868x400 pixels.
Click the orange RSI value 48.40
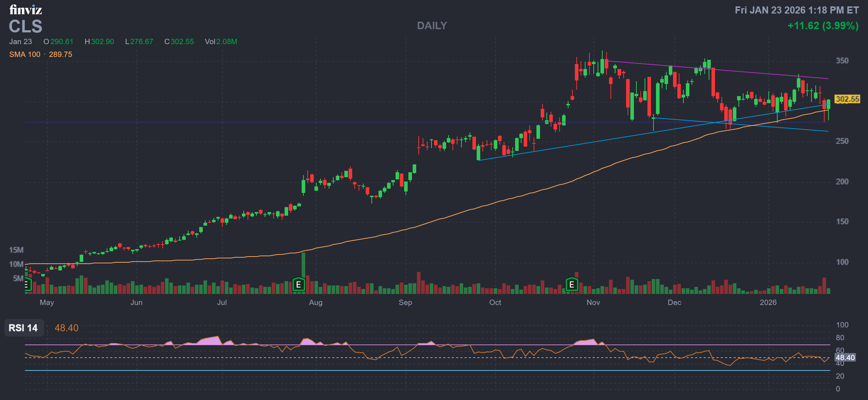(x=67, y=328)
